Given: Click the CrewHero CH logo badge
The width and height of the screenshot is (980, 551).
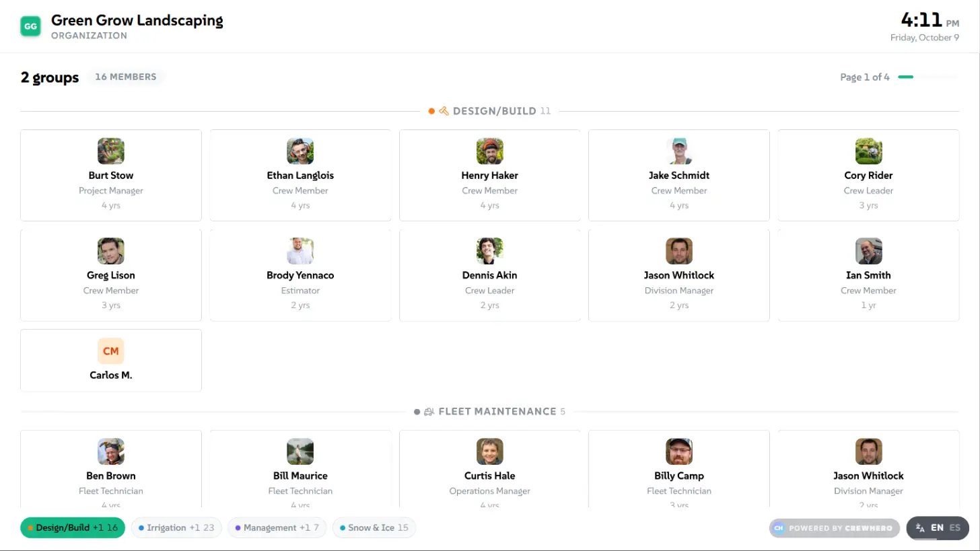Looking at the screenshot, I should coord(779,528).
